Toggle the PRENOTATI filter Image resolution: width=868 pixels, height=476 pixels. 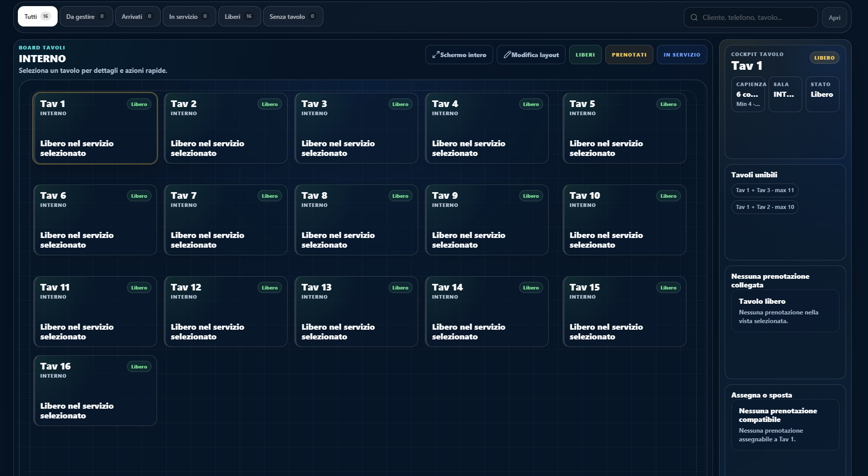629,55
